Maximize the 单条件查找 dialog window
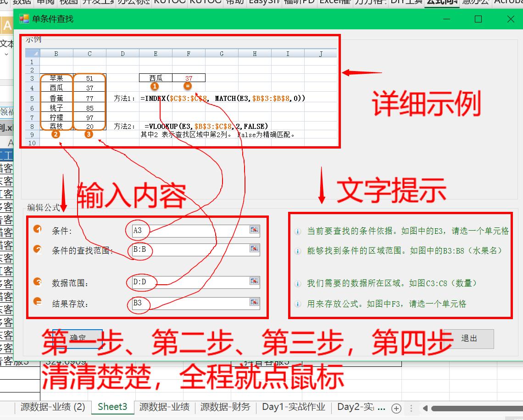Image resolution: width=523 pixels, height=420 pixels. click(x=478, y=19)
